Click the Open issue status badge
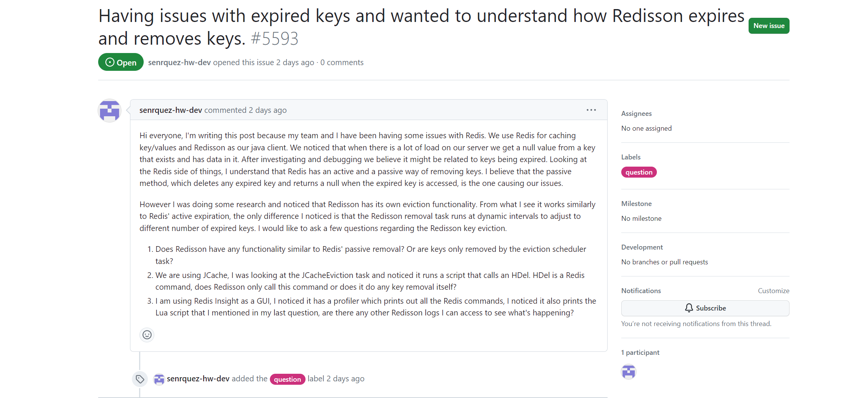Screen dimensions: 868x398 coord(121,62)
